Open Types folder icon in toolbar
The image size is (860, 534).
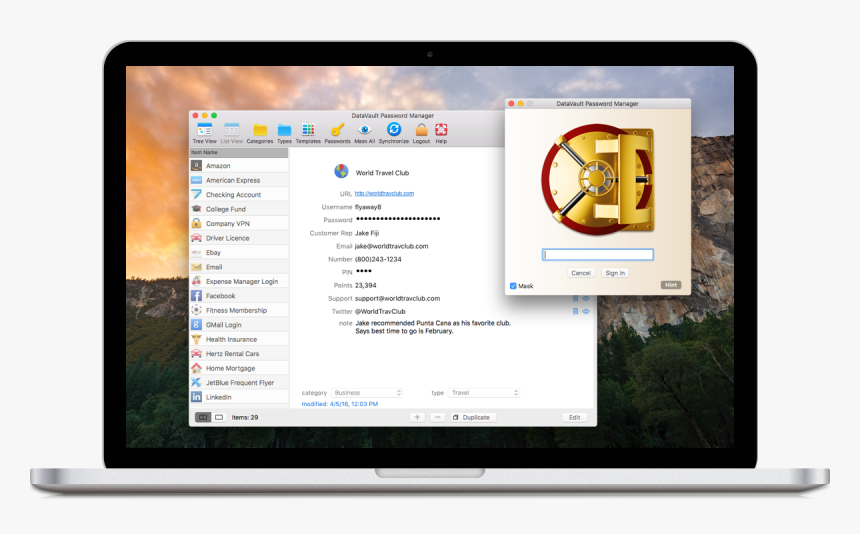(284, 133)
